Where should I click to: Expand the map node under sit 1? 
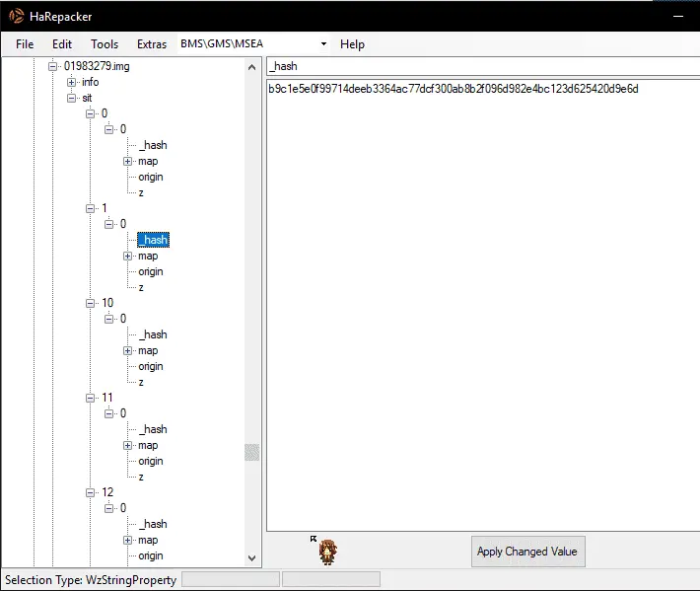click(128, 256)
